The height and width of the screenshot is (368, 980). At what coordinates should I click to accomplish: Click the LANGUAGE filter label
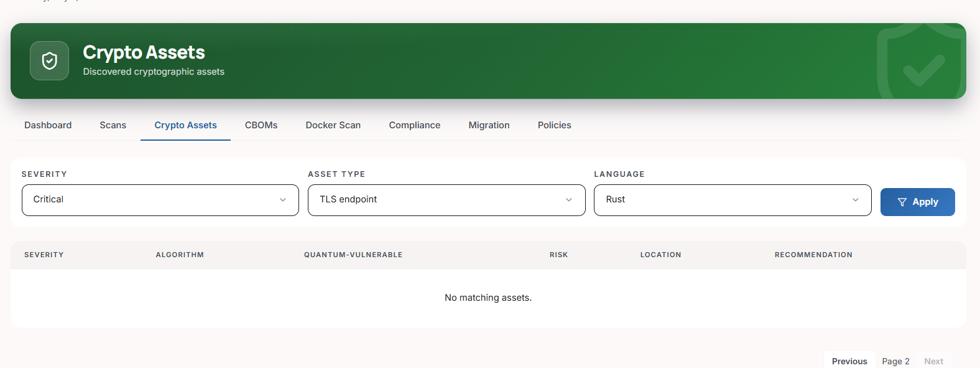pos(619,174)
